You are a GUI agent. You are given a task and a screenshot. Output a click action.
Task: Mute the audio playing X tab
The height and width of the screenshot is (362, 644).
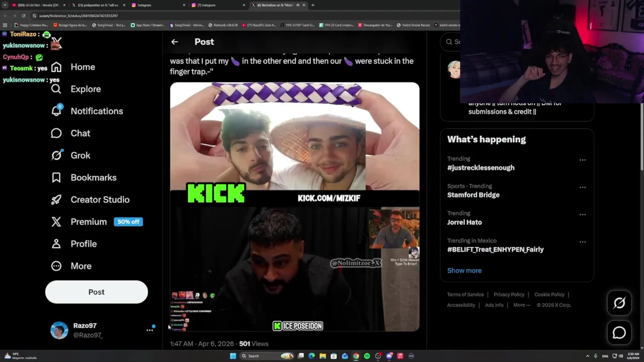click(x=298, y=5)
